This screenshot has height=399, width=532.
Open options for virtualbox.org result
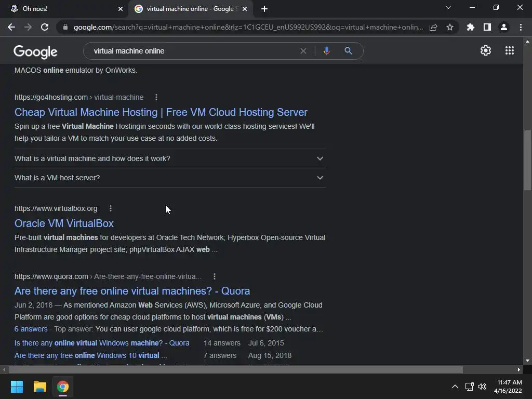pyautogui.click(x=111, y=208)
